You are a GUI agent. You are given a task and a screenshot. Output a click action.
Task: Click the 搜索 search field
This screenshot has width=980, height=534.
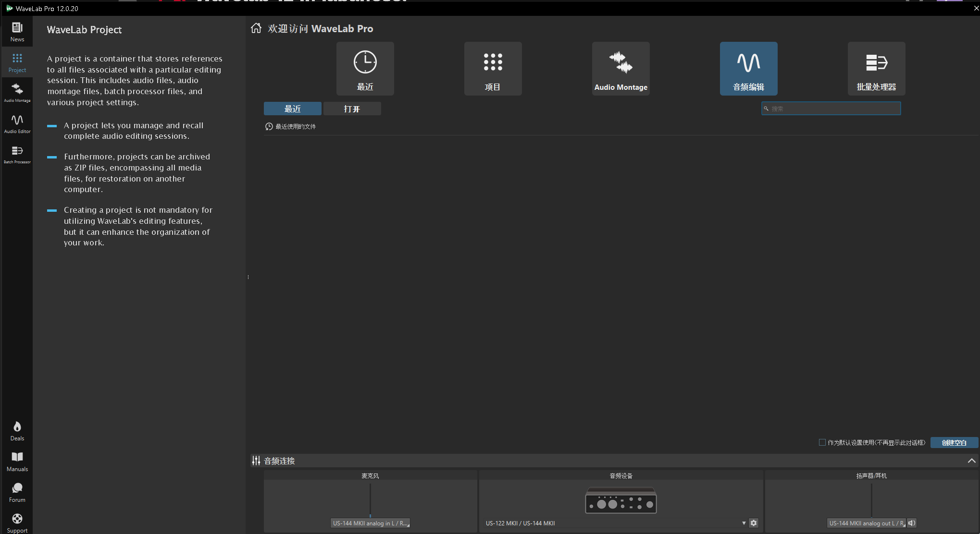click(x=831, y=109)
